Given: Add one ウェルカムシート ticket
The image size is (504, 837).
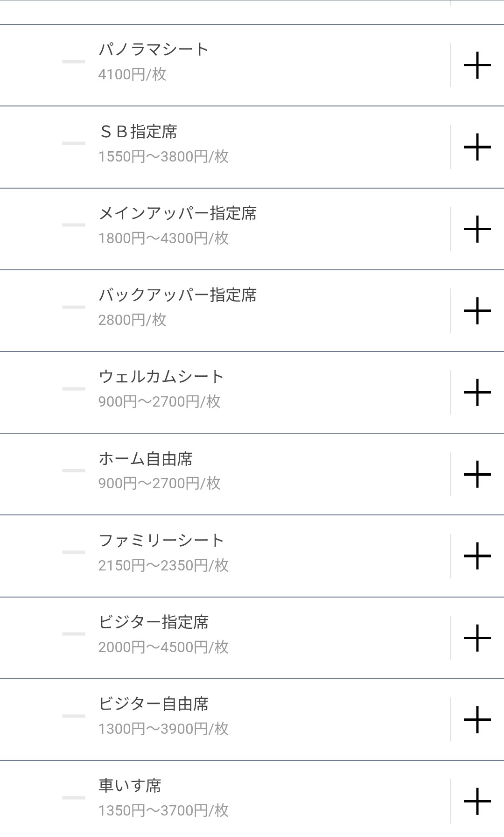Looking at the screenshot, I should [x=477, y=392].
